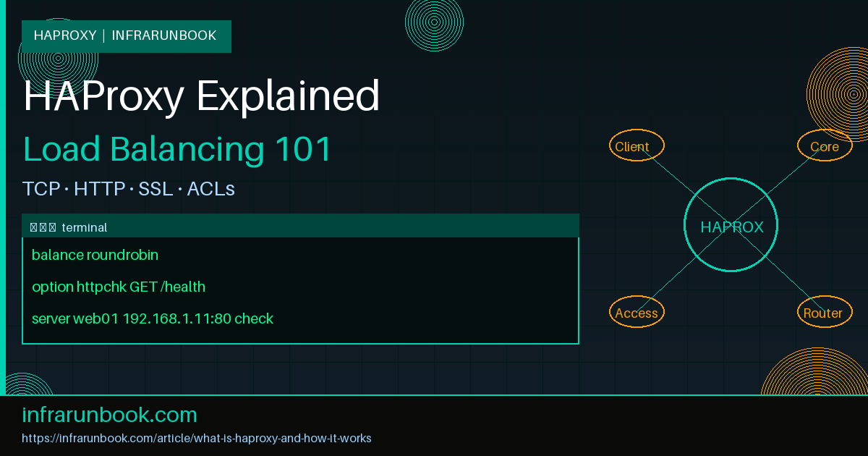This screenshot has height=456, width=868.
Task: Open the HAPROXY | INFRARUNBOOK badge
Action: (126, 35)
